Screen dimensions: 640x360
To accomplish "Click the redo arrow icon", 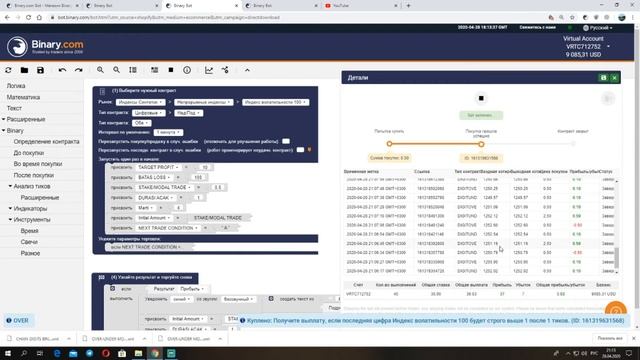I will 78,70.
